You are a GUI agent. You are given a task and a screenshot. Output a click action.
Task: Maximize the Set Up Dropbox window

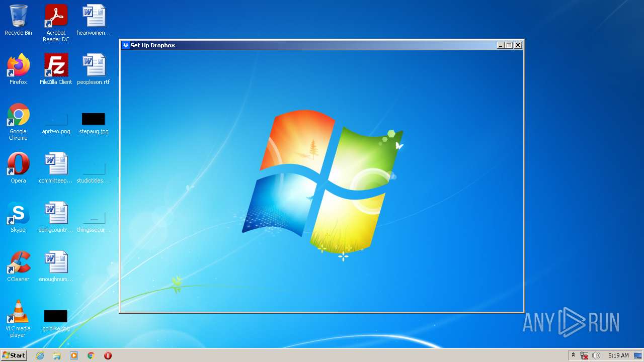click(x=509, y=45)
